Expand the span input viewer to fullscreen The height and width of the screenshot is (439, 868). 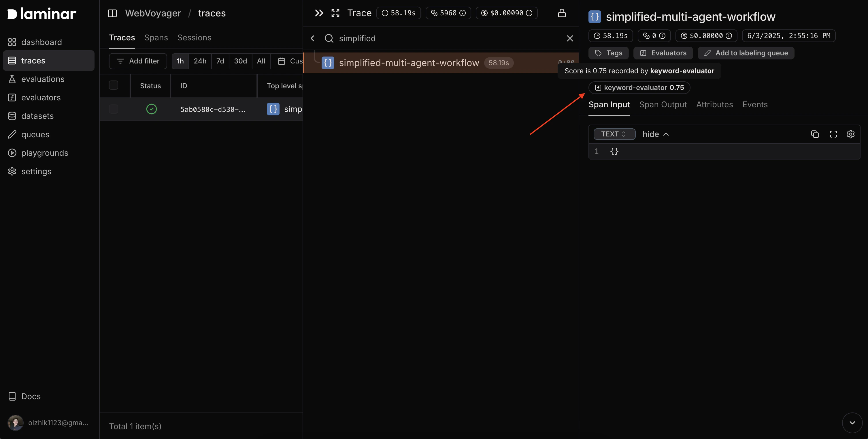(x=833, y=134)
